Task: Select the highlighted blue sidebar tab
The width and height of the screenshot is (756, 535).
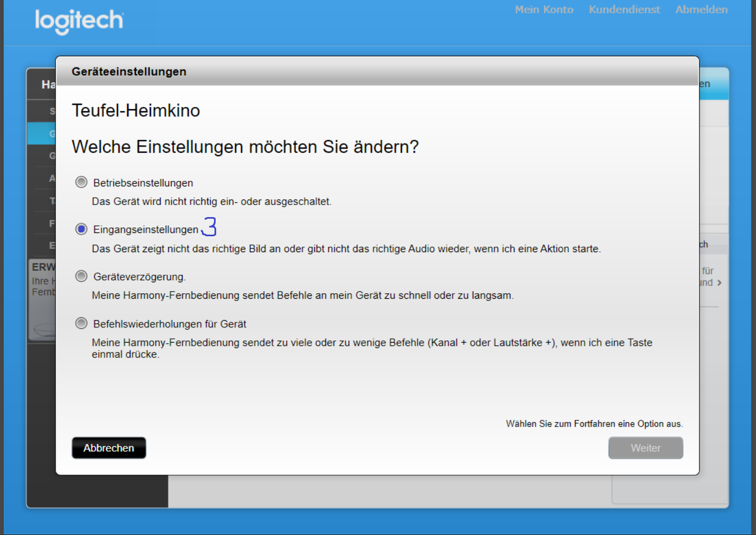Action: coord(42,133)
